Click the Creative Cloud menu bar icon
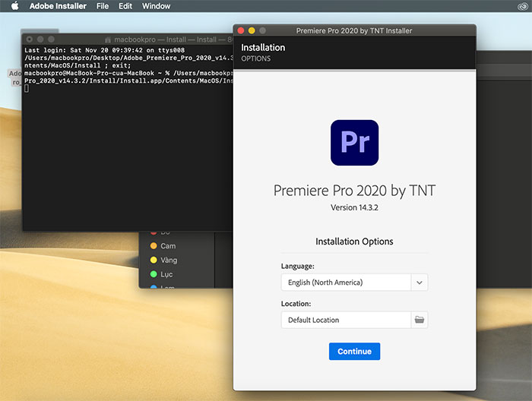This screenshot has height=401, width=532. 523,6
